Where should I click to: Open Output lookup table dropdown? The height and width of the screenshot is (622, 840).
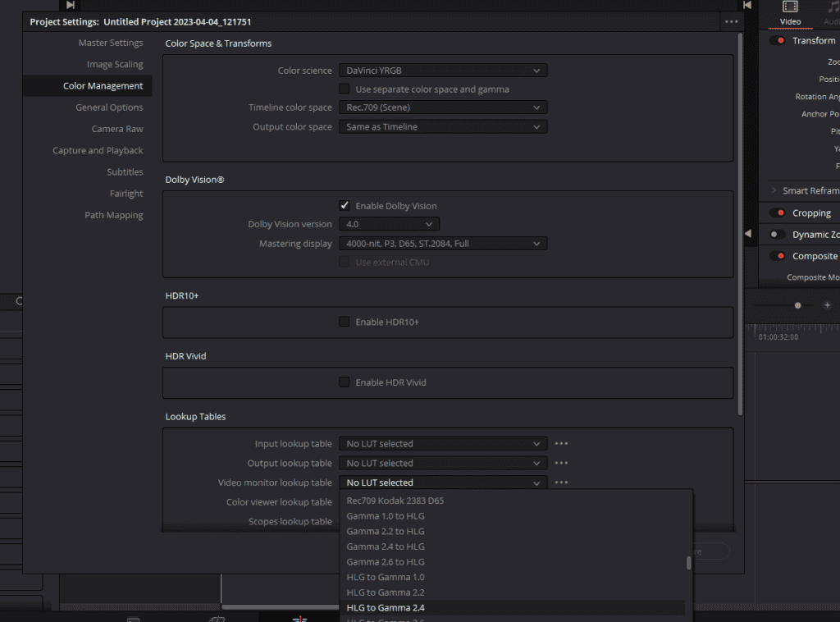(443, 463)
